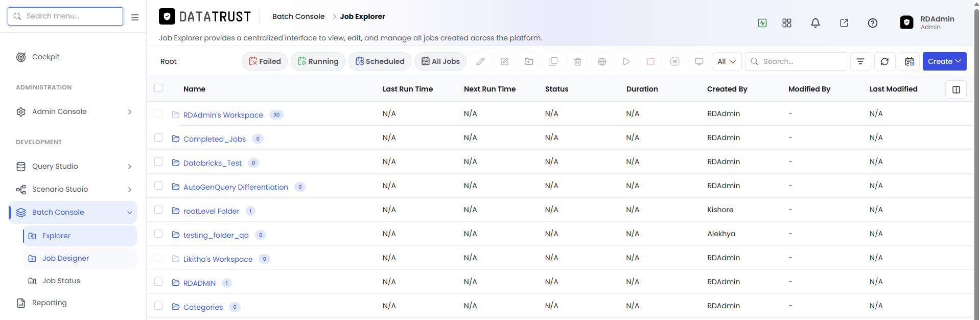Click the job Search input field

point(796,61)
